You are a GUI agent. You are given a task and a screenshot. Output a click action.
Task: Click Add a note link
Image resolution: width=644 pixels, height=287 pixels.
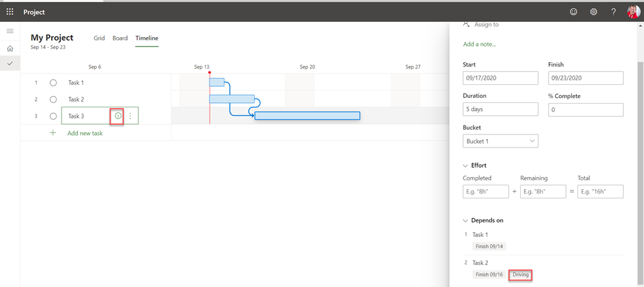(479, 45)
